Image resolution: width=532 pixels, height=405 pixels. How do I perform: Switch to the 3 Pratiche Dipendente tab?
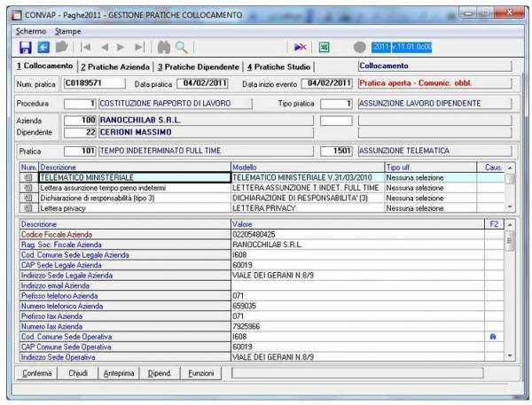pyautogui.click(x=198, y=66)
